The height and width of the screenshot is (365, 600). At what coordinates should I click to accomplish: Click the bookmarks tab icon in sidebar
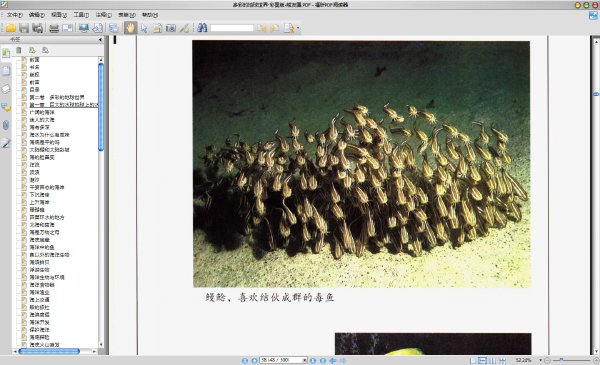(x=6, y=53)
